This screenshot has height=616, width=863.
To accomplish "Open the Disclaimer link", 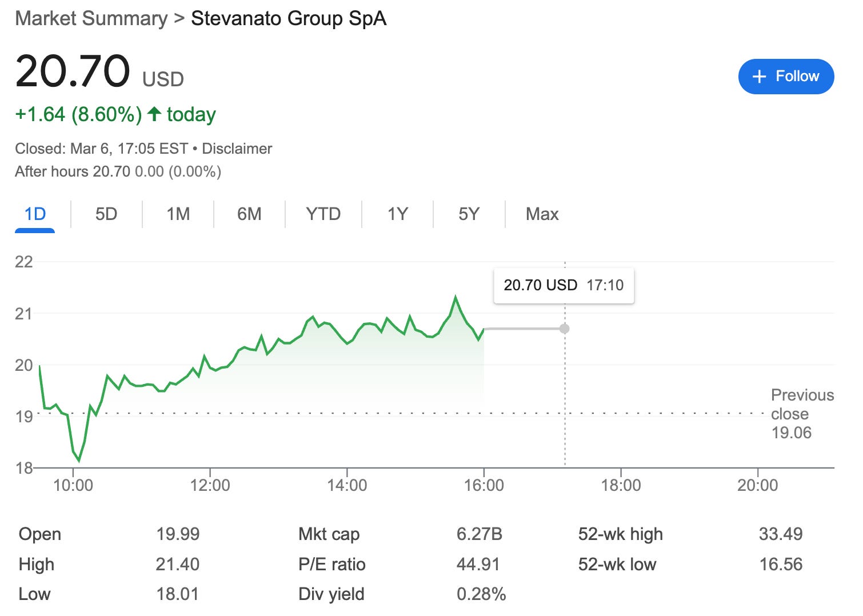I will coord(237,149).
